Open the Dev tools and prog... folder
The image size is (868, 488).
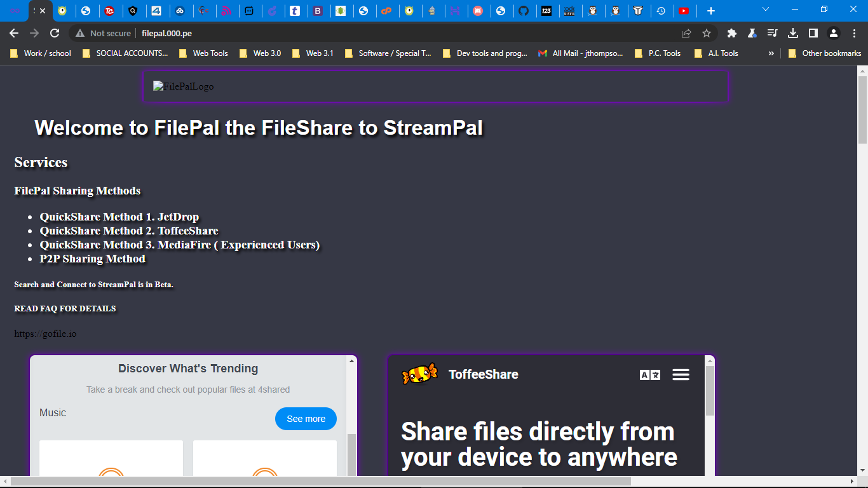click(485, 53)
